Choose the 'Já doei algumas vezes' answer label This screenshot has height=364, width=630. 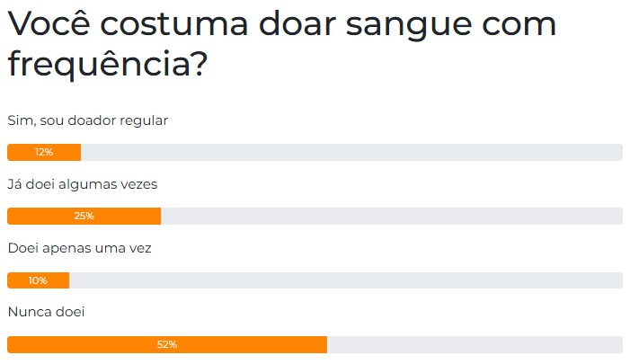[x=83, y=184]
